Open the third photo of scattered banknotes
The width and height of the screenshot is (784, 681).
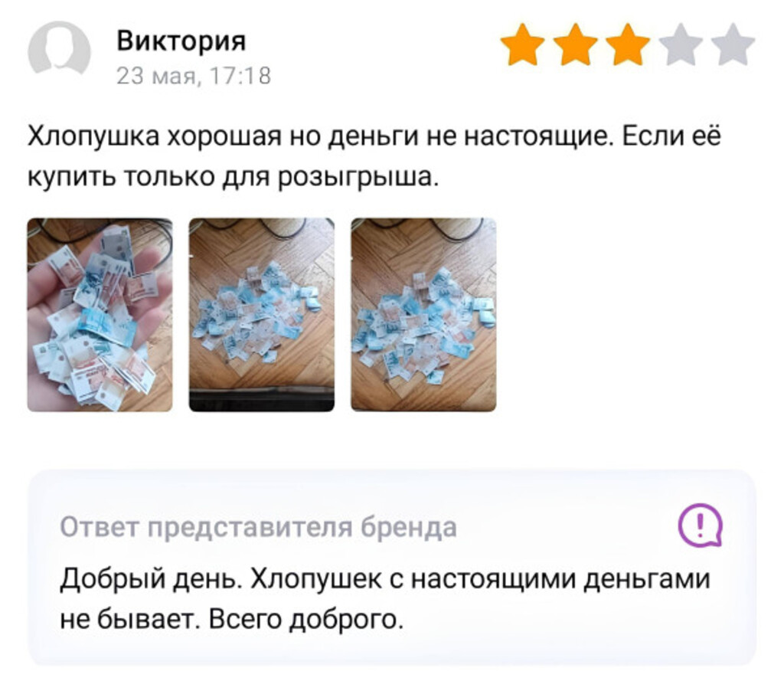[423, 315]
